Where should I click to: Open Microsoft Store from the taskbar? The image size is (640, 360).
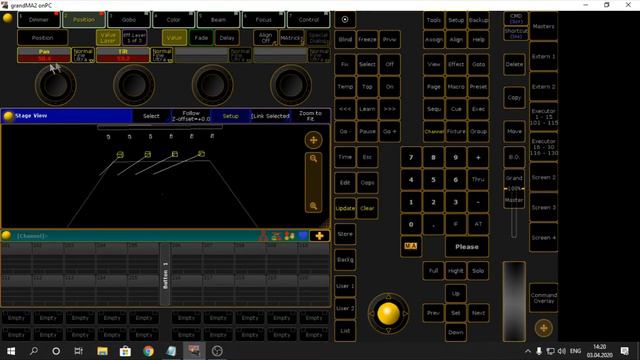pyautogui.click(x=125, y=351)
